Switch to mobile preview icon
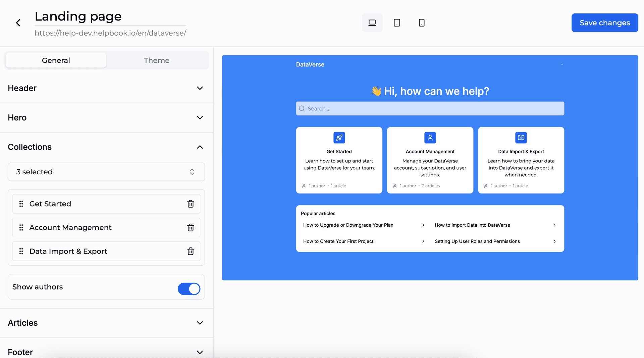The height and width of the screenshot is (358, 644). pyautogui.click(x=422, y=23)
